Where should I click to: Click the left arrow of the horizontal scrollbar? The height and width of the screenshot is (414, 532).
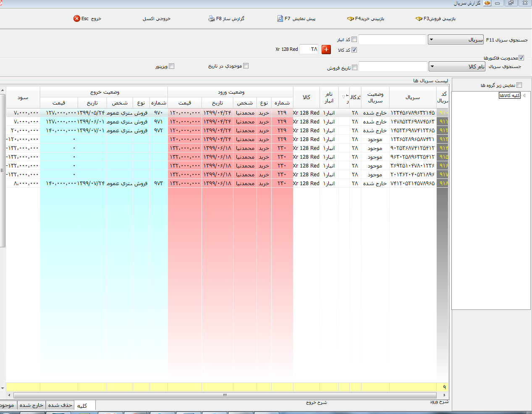[9, 395]
